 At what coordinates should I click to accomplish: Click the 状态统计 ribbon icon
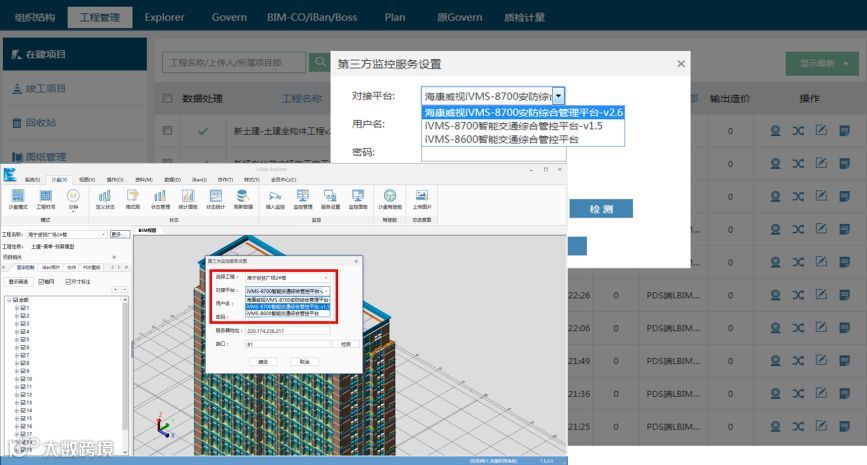point(216,199)
